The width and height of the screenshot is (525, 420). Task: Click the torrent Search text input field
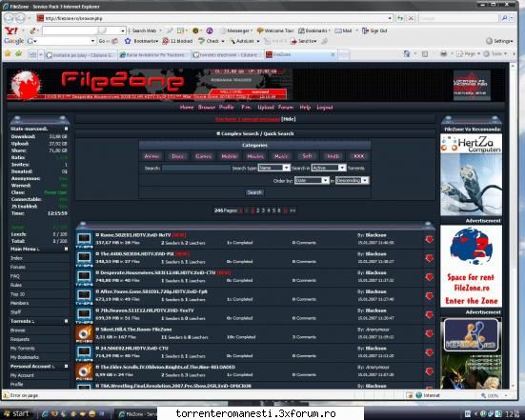[x=196, y=168]
